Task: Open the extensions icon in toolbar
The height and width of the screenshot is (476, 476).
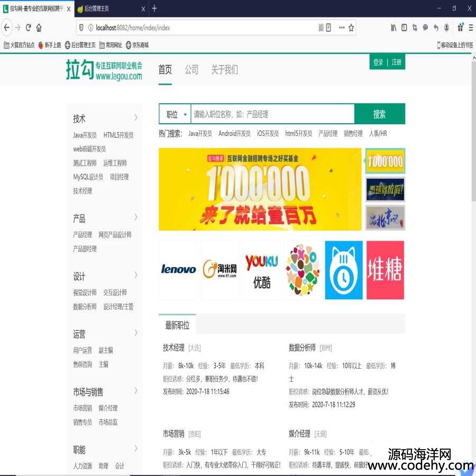Action: (x=461, y=27)
